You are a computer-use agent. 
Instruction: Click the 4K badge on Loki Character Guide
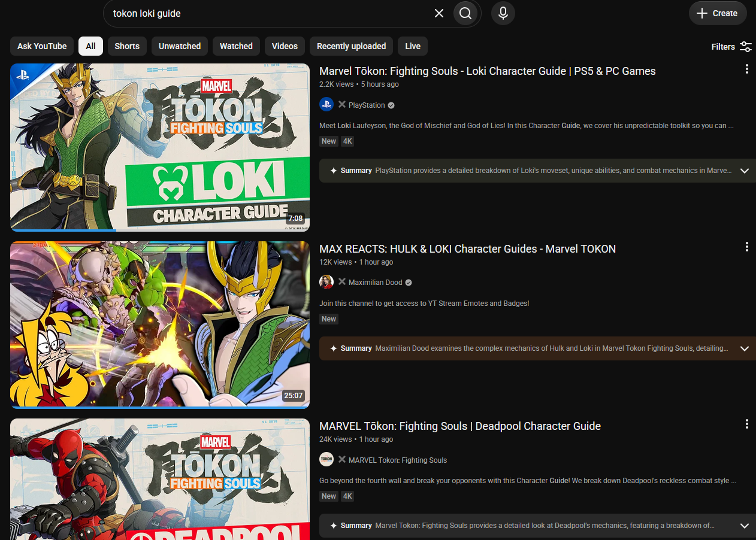(x=347, y=141)
